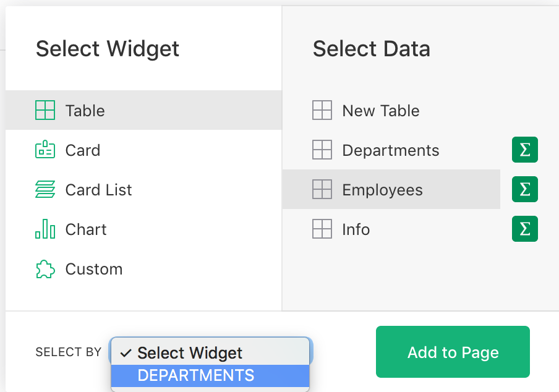Select the Custom widget puzzle icon
The image size is (559, 392).
45,268
